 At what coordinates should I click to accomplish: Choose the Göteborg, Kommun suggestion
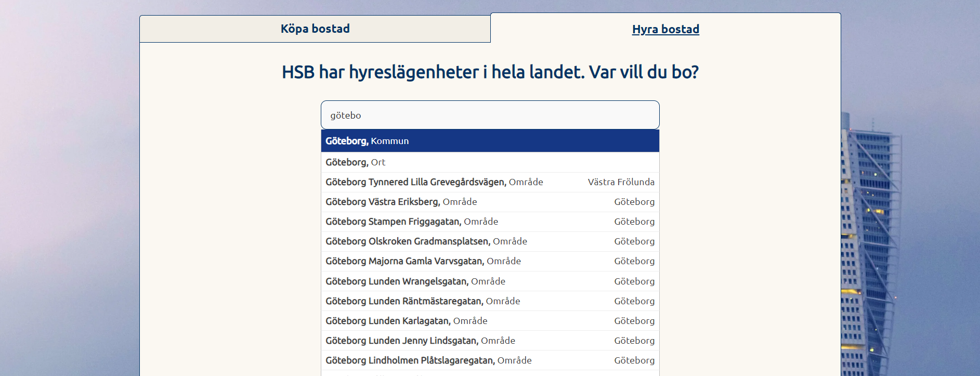(x=490, y=141)
